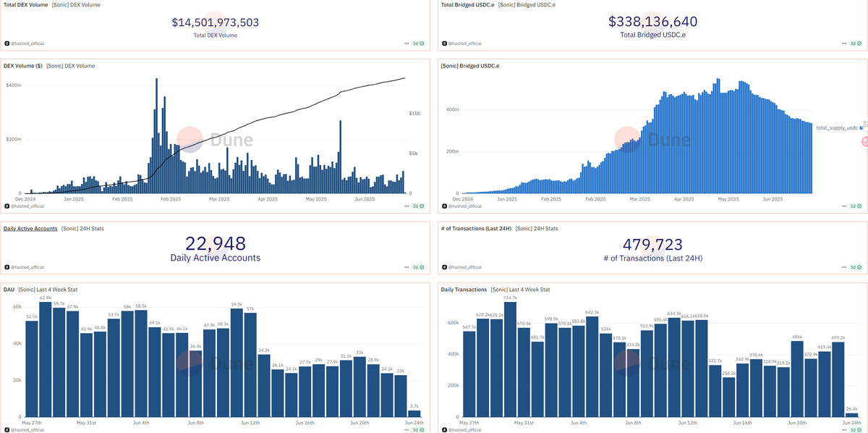Check 3d refresh status on Total DEX Volume counter
Image resolution: width=868 pixels, height=433 pixels.
419,44
